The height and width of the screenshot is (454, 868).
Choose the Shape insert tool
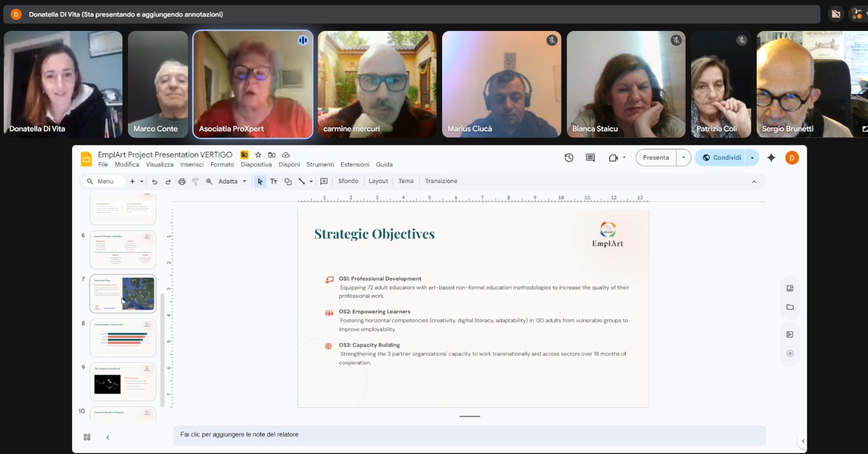pyautogui.click(x=288, y=181)
